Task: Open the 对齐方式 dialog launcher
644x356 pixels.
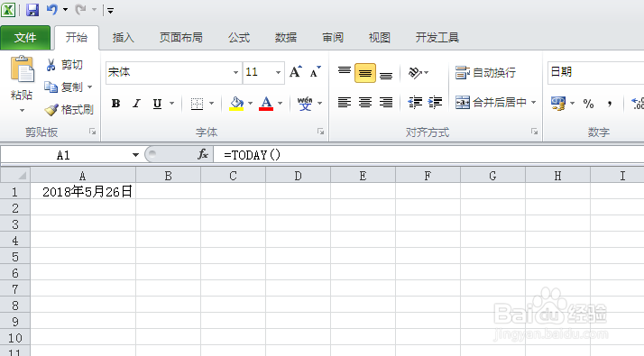Action: [534, 132]
